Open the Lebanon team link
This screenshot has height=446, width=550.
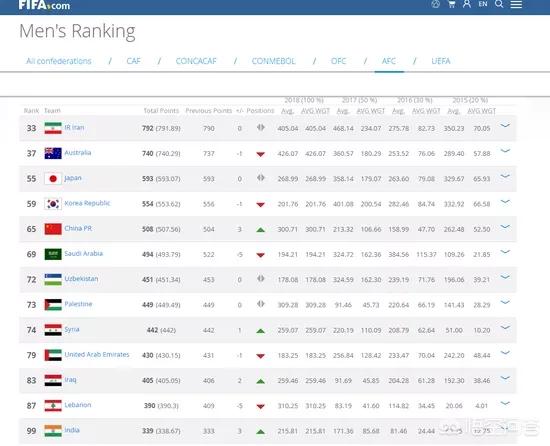click(x=78, y=405)
